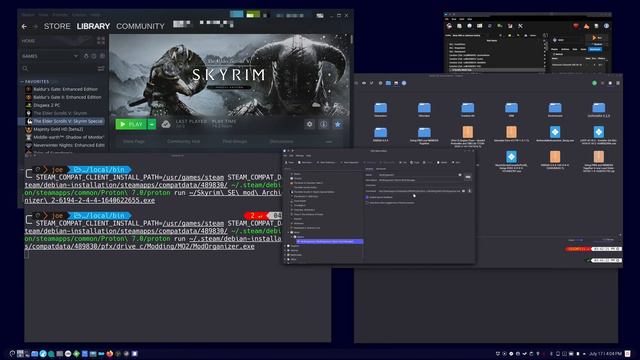Open Skyrim game settings gear icon
The height and width of the screenshot is (360, 640).
coord(309,124)
